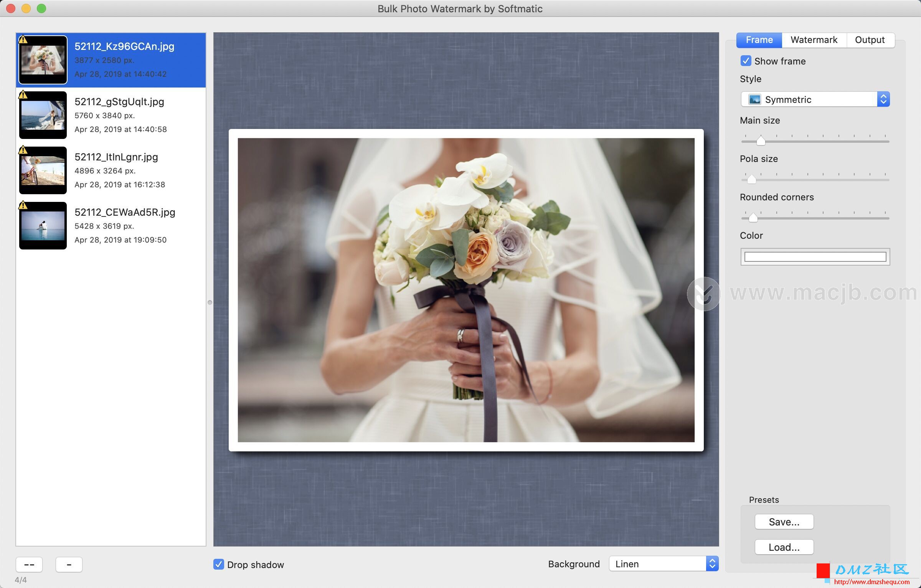The image size is (921, 588).
Task: Click the Main size slider handle
Action: point(761,141)
